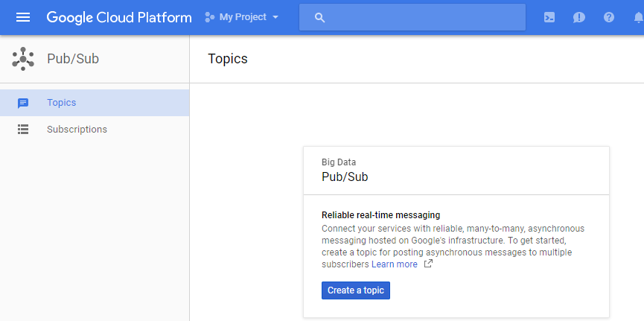Click the Reliable real-time messaging heading
This screenshot has width=644, height=321.
(x=380, y=215)
